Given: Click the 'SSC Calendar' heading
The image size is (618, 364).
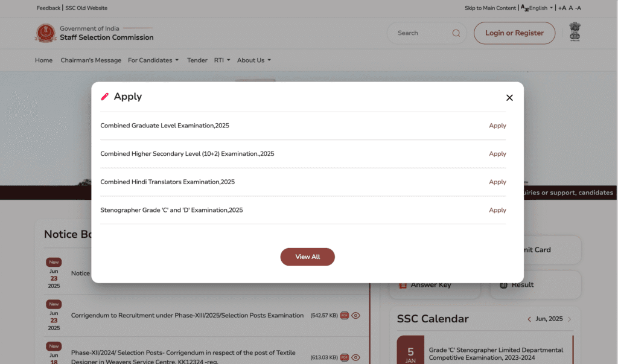Looking at the screenshot, I should point(433,319).
